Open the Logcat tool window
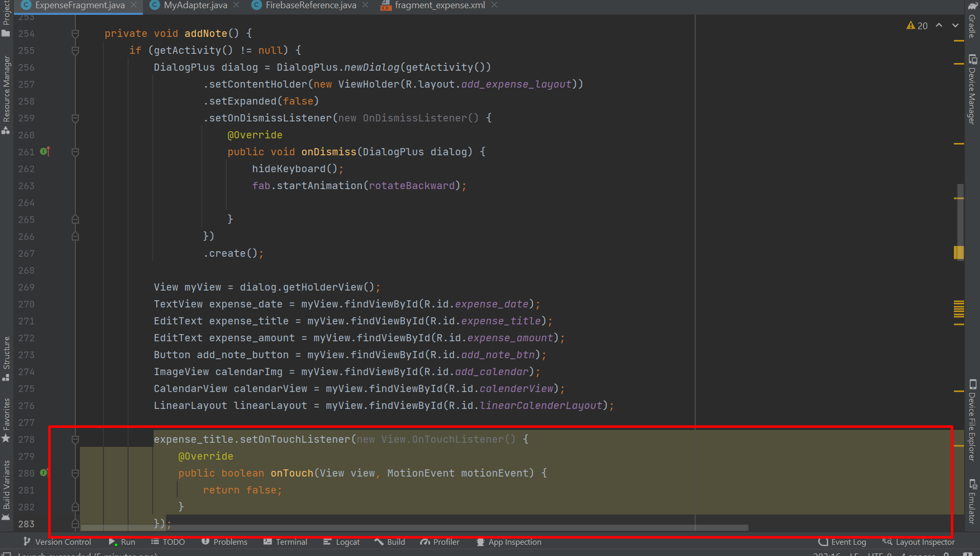 (x=342, y=542)
